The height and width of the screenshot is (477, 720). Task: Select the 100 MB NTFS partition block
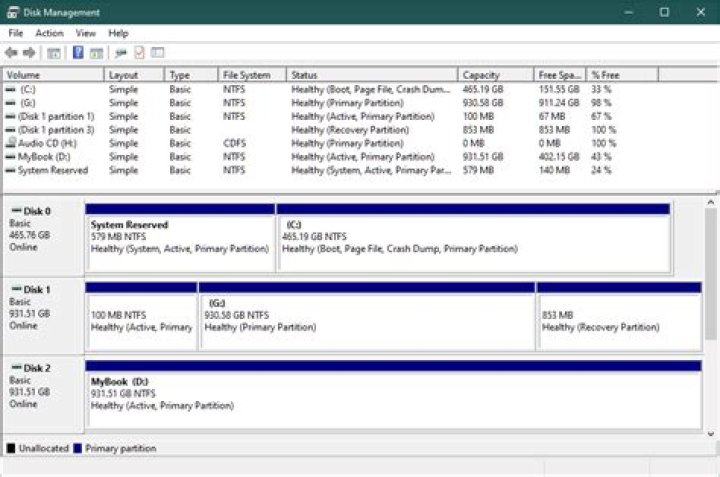click(141, 316)
